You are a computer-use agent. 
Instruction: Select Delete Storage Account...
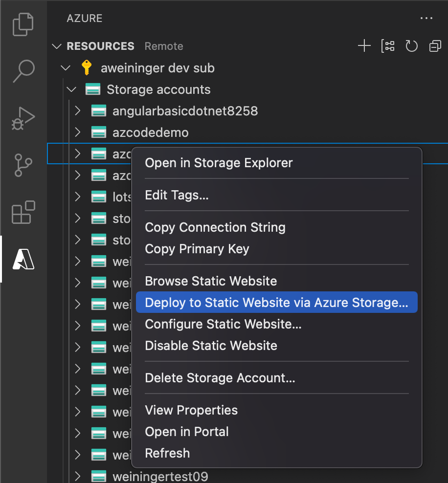[x=277, y=378]
